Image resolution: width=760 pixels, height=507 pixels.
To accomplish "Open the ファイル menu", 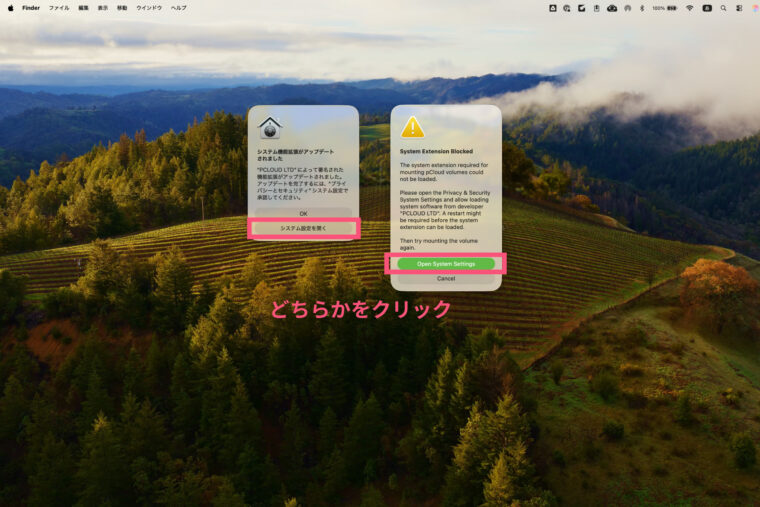I will click(59, 7).
